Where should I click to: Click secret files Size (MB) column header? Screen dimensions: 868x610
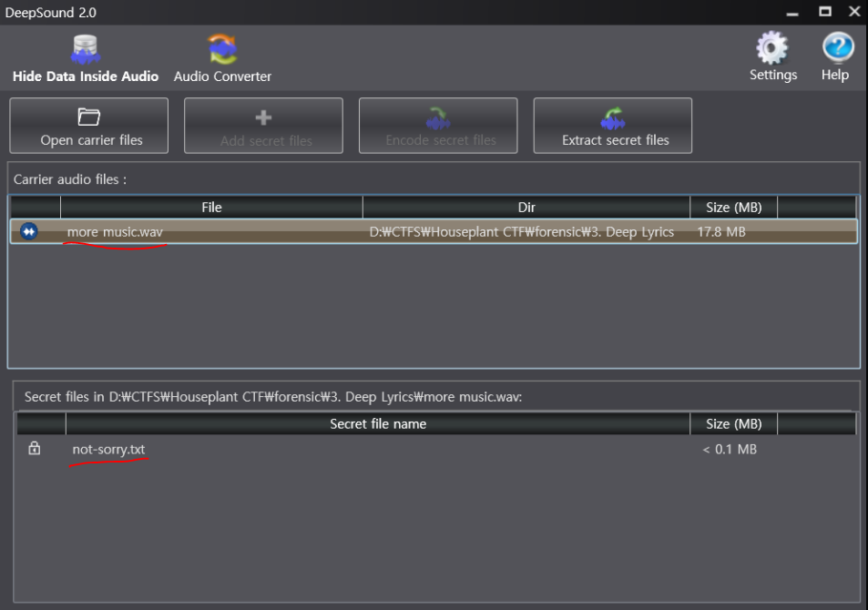[734, 424]
